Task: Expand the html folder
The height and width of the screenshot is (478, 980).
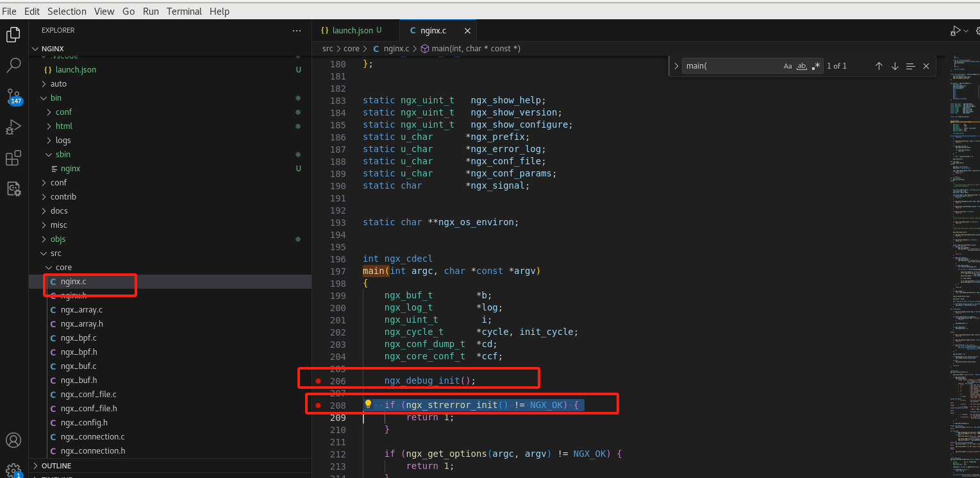Action: [x=170, y=126]
